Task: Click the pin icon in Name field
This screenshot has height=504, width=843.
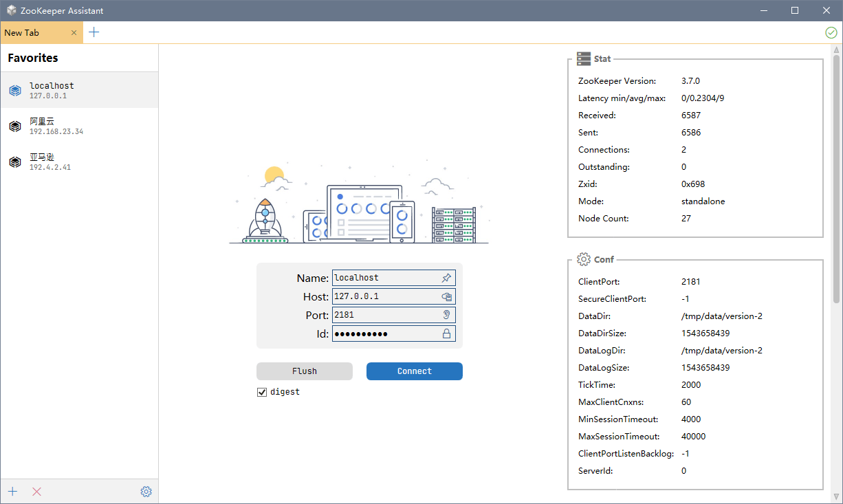Action: pos(446,278)
